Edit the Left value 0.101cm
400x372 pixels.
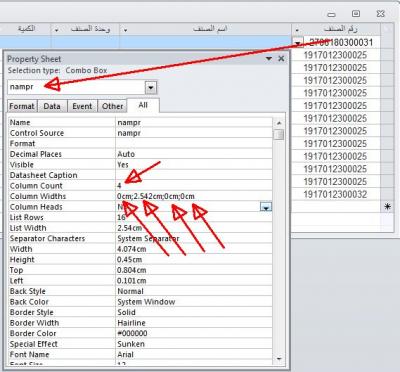tap(194, 281)
